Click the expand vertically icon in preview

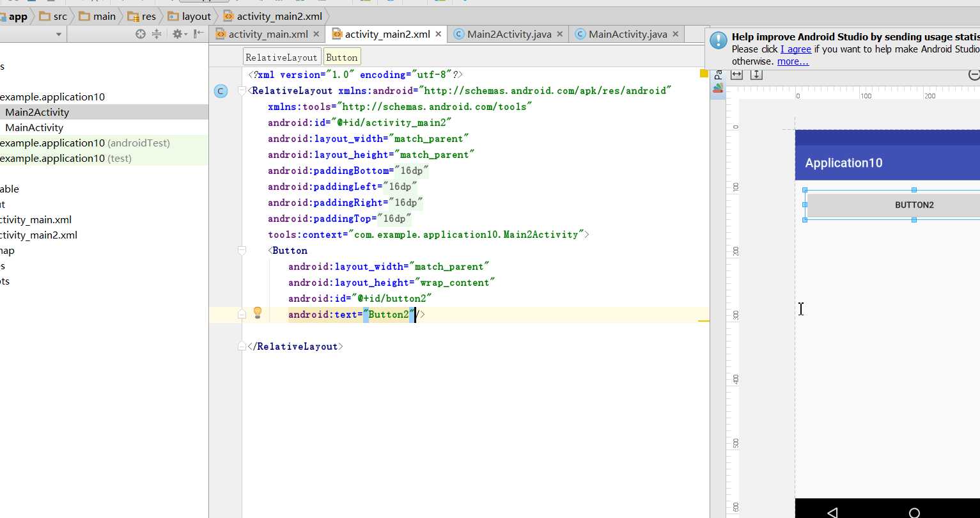[756, 75]
